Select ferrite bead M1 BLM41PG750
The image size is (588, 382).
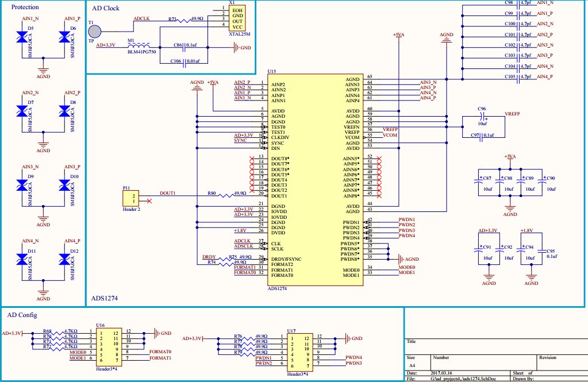[x=139, y=45]
